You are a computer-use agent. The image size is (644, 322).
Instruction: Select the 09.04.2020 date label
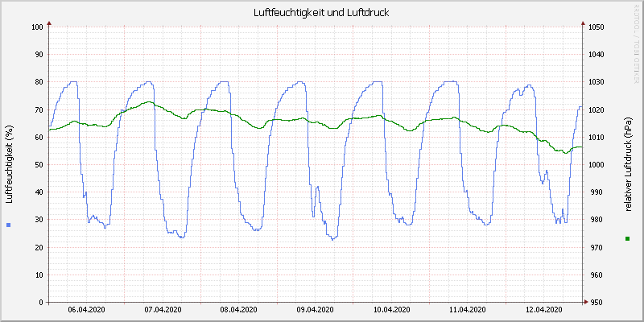316,310
